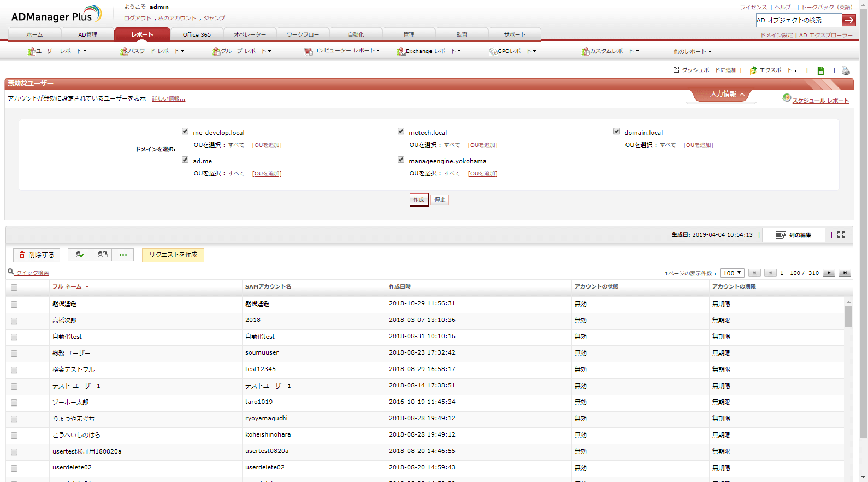Open the エクスポート dropdown
The height and width of the screenshot is (482, 868).
(774, 70)
